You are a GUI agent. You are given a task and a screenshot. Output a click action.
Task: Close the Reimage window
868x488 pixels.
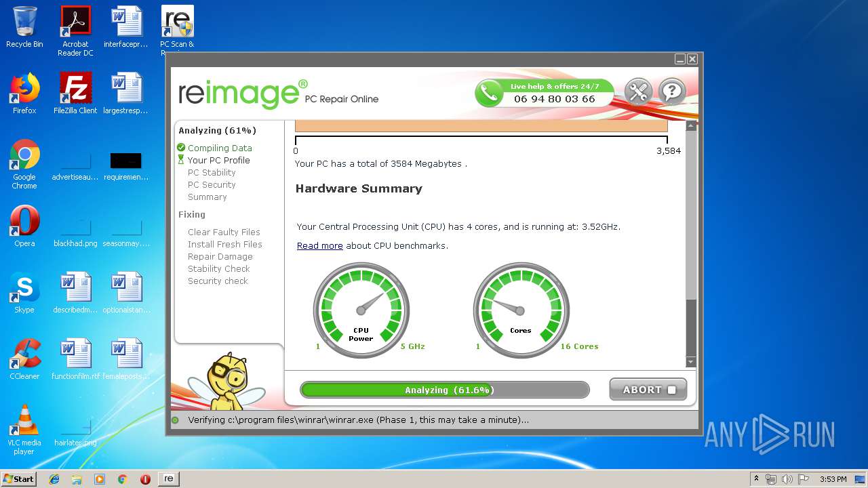click(x=692, y=59)
